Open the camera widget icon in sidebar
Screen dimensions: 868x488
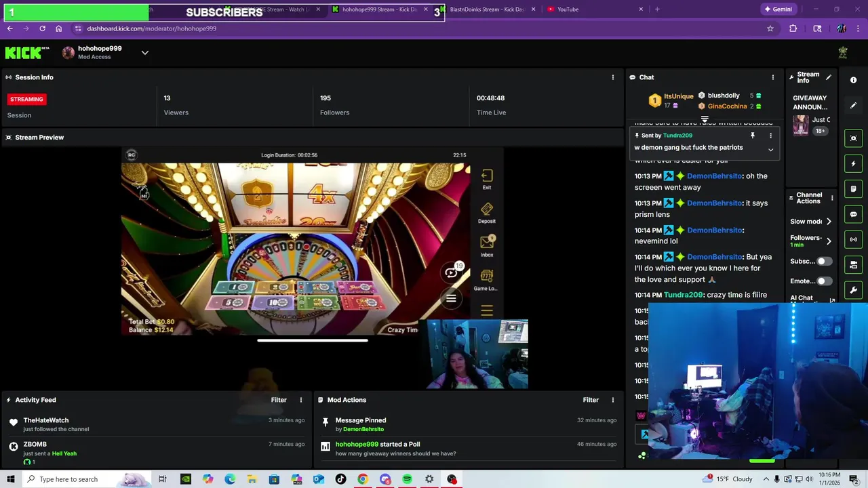tap(853, 264)
